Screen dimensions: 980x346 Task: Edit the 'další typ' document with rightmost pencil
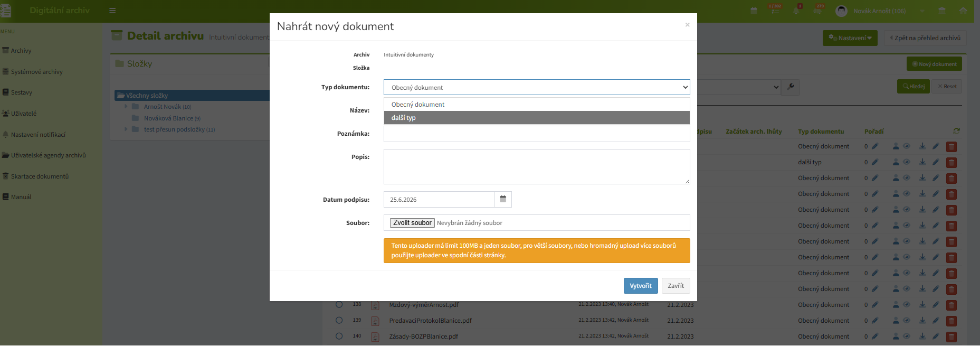coord(936,162)
